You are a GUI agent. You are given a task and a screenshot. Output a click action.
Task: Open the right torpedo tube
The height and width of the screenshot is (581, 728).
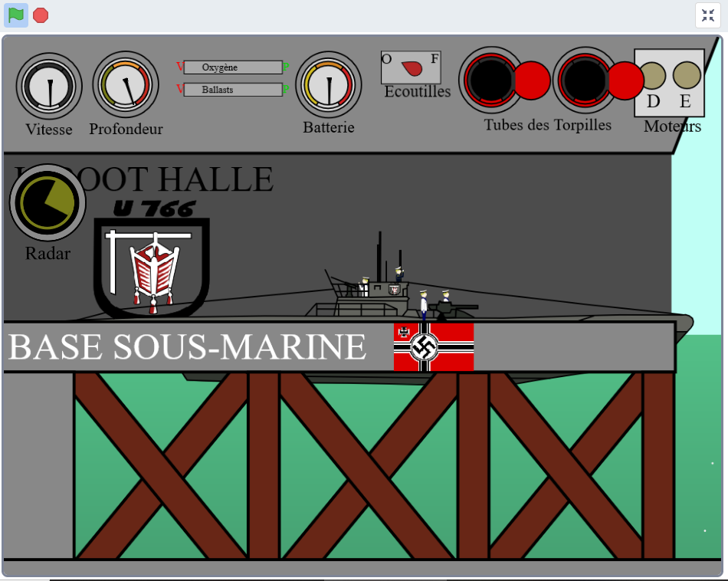pos(585,79)
